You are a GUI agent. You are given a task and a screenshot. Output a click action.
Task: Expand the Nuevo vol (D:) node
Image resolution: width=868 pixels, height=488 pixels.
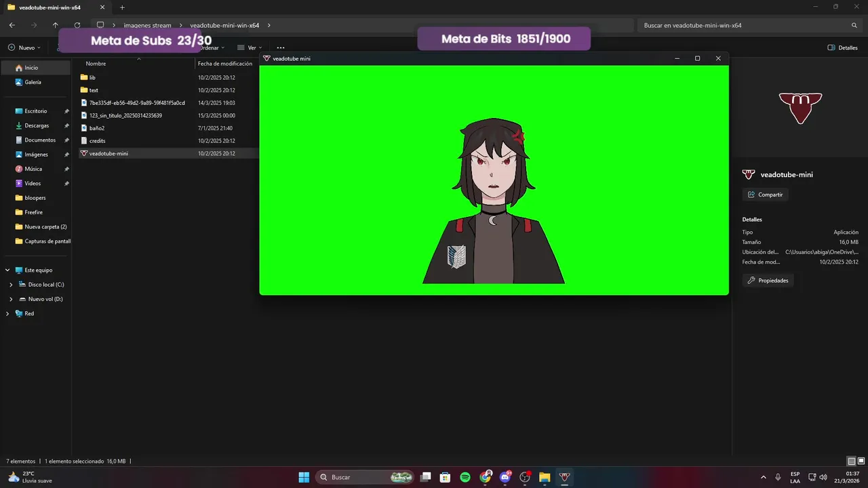click(x=11, y=299)
